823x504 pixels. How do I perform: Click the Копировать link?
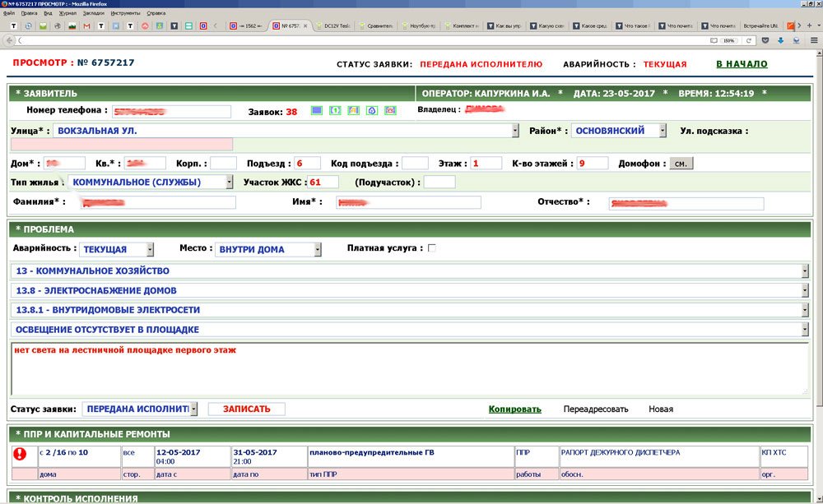coord(514,409)
